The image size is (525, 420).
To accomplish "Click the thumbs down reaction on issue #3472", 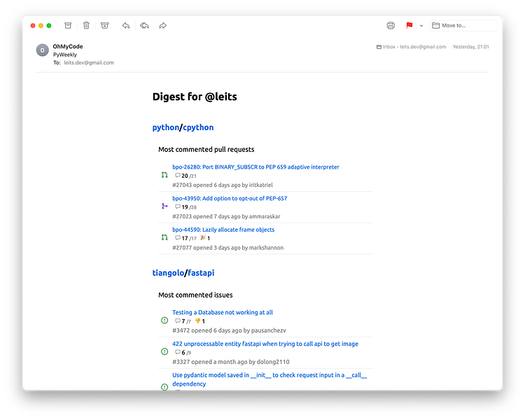I will pyautogui.click(x=198, y=321).
